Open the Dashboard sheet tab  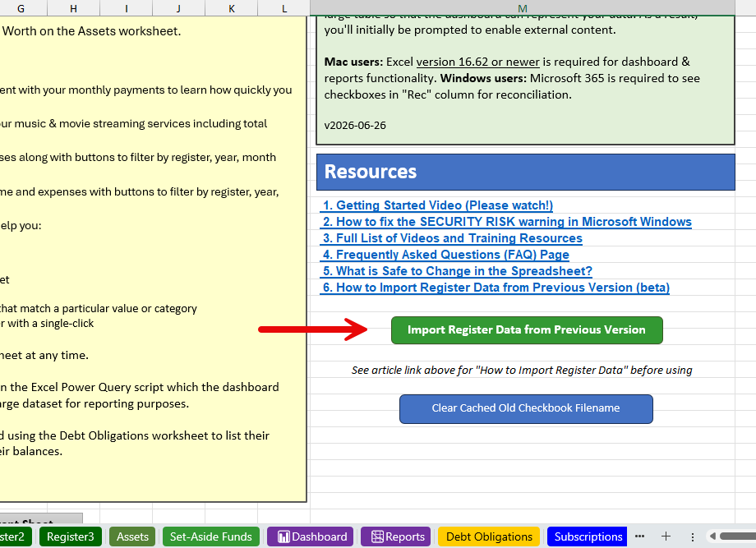tap(312, 536)
